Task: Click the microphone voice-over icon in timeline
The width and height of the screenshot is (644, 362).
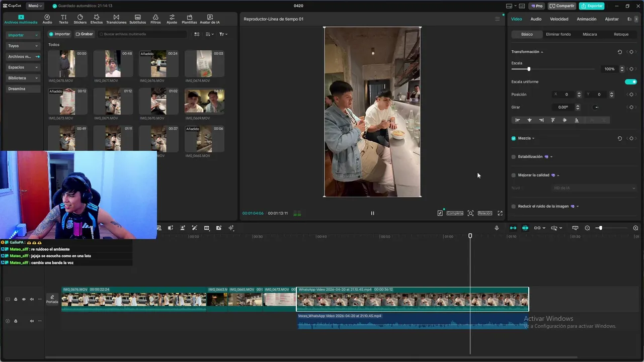Action: pos(497,228)
